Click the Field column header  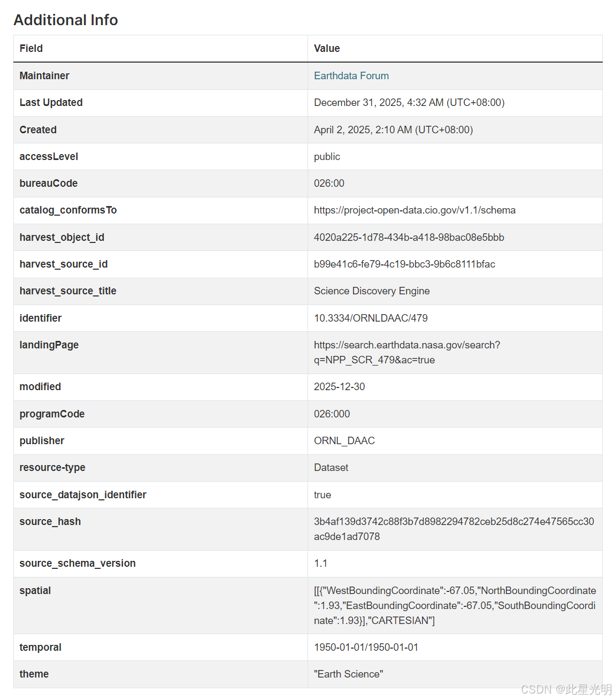coord(31,49)
